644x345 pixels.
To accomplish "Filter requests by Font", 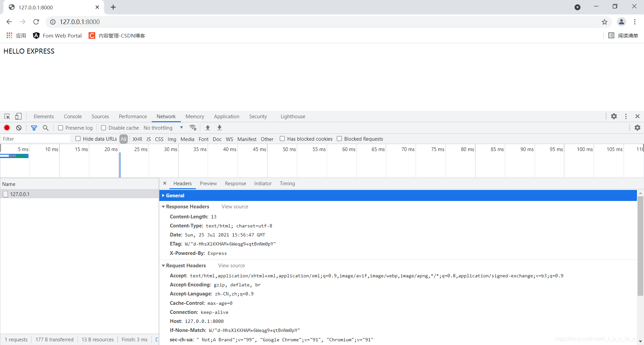I will click(x=204, y=139).
